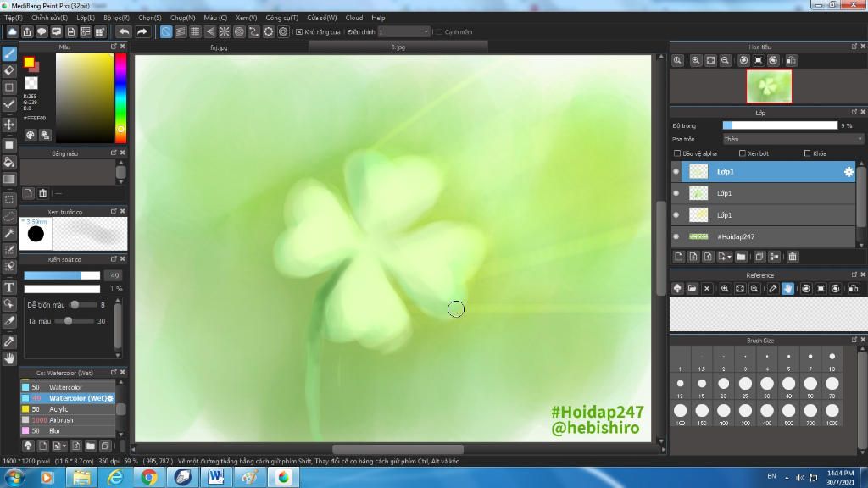
Task: Click the trash icon in Bảng màu panel
Action: click(x=42, y=193)
